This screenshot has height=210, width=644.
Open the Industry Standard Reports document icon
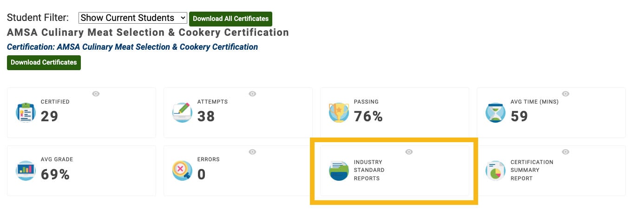339,171
